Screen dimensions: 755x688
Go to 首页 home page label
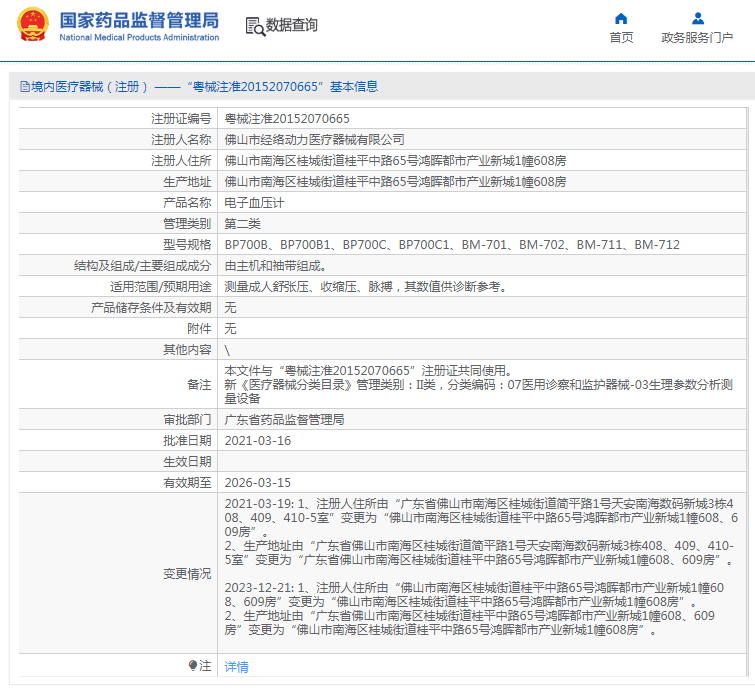pos(621,38)
